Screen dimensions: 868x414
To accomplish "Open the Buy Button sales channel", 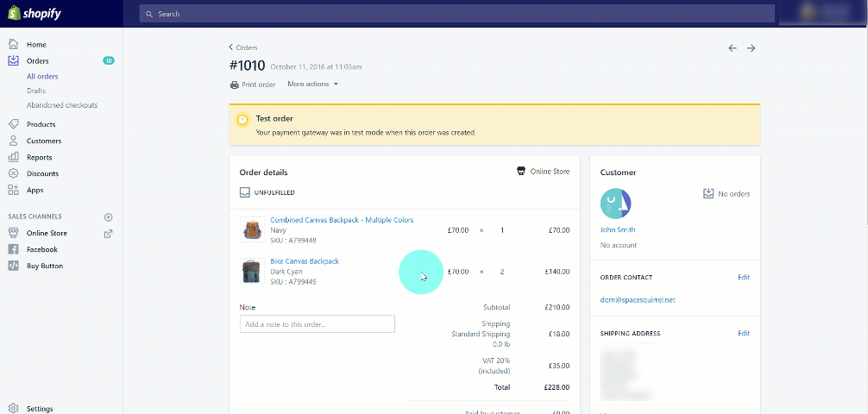I will click(45, 267).
